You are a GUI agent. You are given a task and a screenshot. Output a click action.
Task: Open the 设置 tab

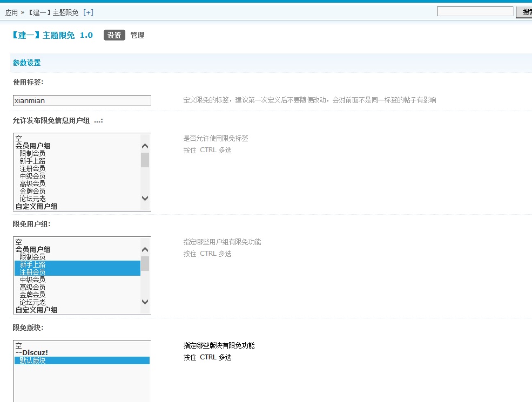click(x=114, y=35)
